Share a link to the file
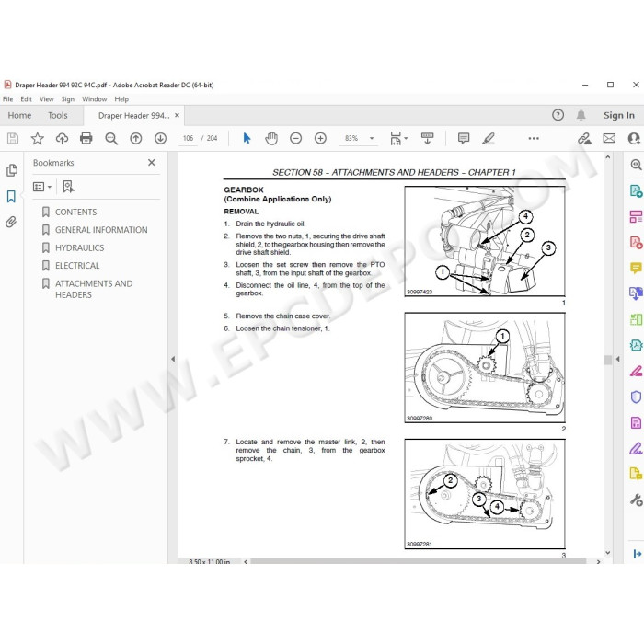Viewport: 644px width, 644px height. pyautogui.click(x=584, y=138)
